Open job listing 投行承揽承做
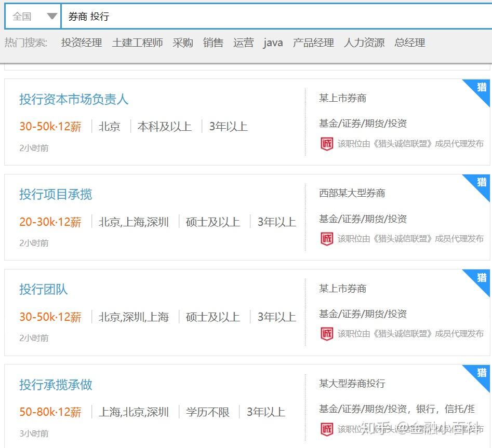Image resolution: width=492 pixels, height=448 pixels. 56,385
